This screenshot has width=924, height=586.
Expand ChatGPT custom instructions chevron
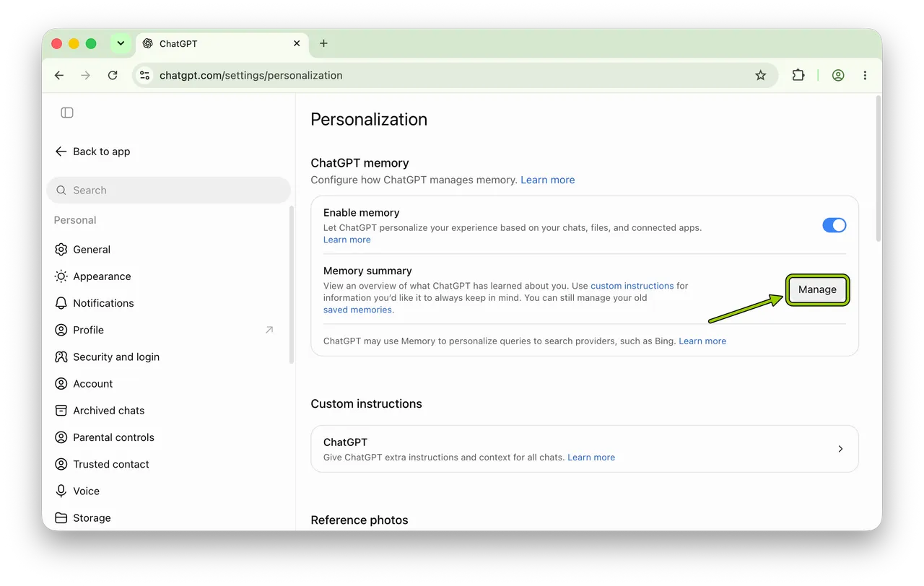pyautogui.click(x=840, y=449)
